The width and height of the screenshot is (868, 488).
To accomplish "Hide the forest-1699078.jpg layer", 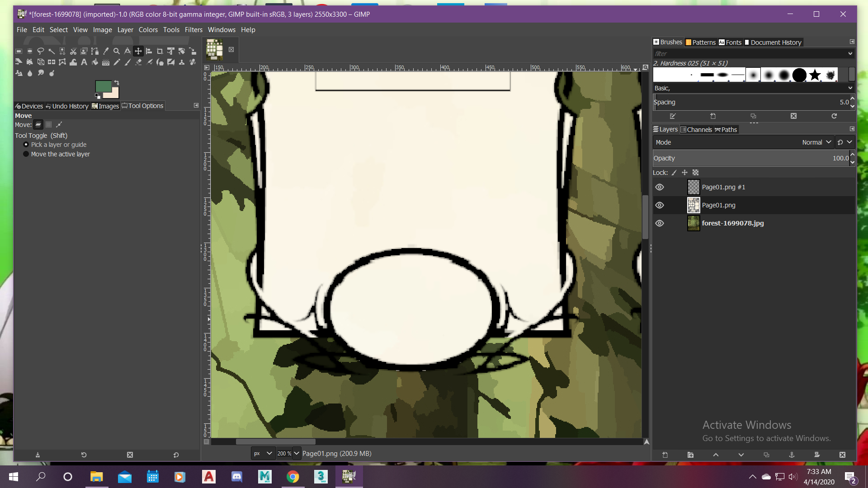I will (660, 223).
